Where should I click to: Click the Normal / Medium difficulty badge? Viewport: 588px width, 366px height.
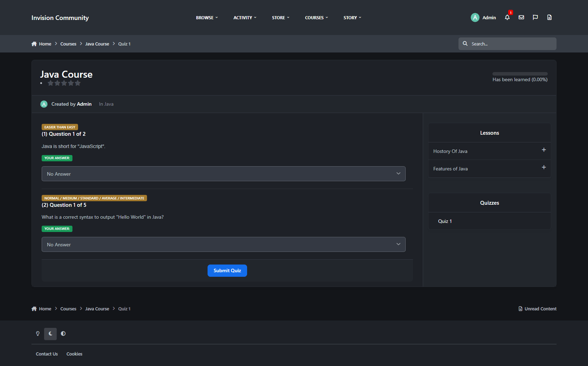pyautogui.click(x=94, y=198)
